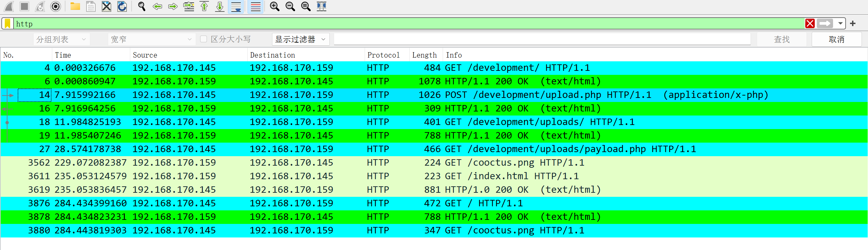Select packet 3876 GET / HTTP/1.1

434,203
